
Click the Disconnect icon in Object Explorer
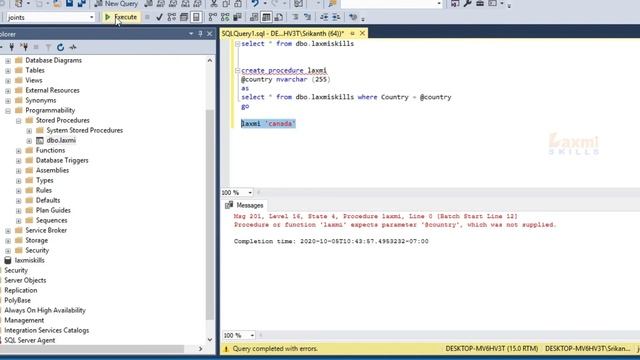(24, 47)
